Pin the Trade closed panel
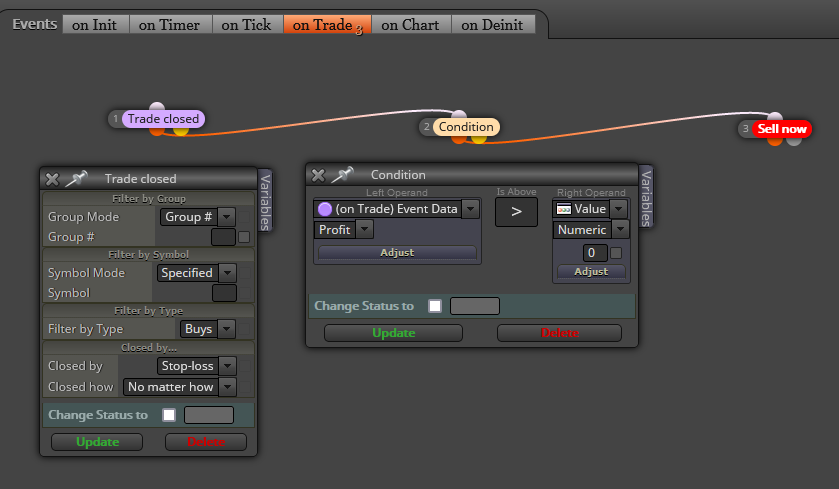The height and width of the screenshot is (489, 839). click(x=76, y=178)
